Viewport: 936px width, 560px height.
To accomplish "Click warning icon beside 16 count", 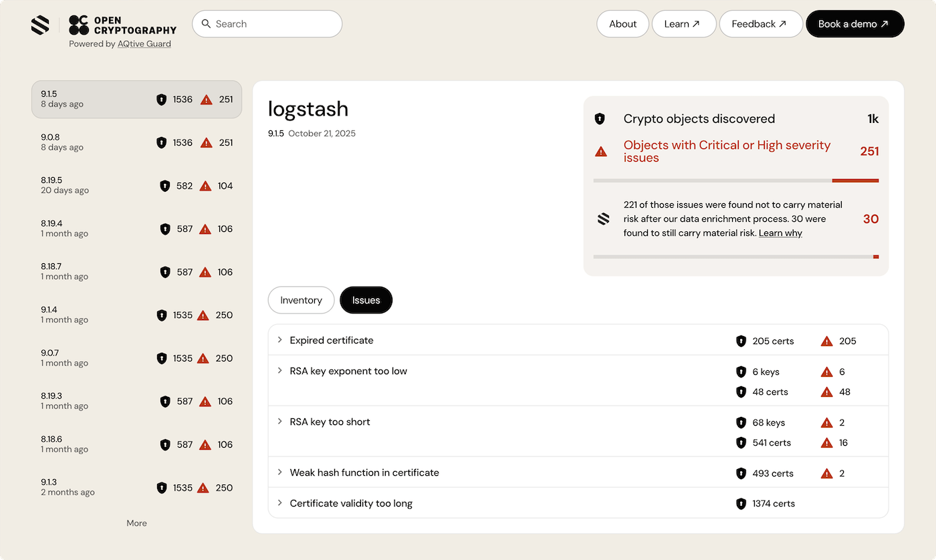I will click(827, 442).
